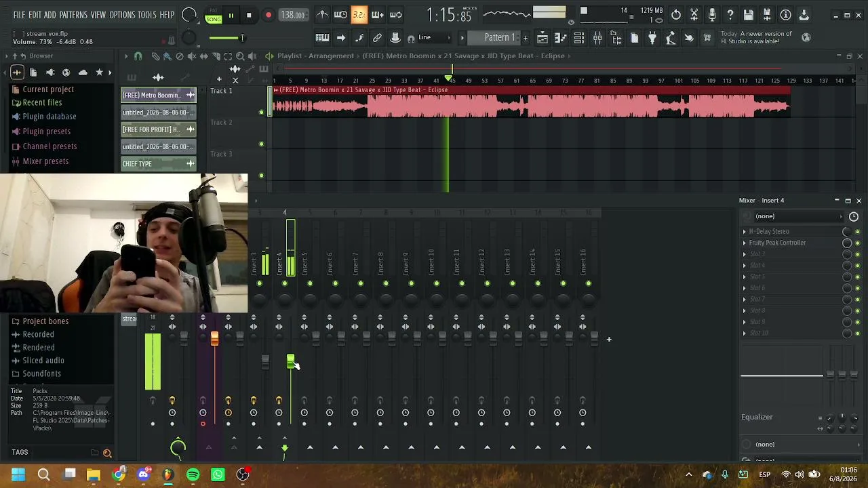Select the CHIEF TYPE audio clip in picker

click(x=159, y=164)
